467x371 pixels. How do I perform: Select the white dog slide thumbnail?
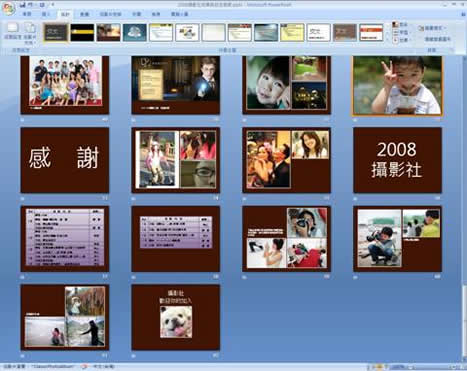tap(176, 317)
